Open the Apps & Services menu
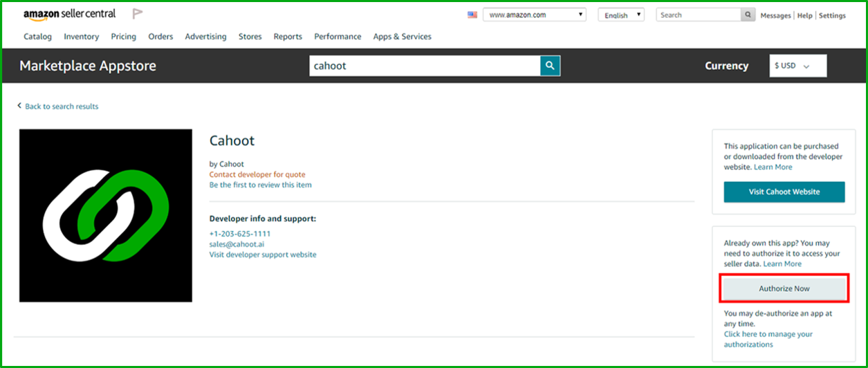Screen dimensions: 868x368 click(402, 37)
